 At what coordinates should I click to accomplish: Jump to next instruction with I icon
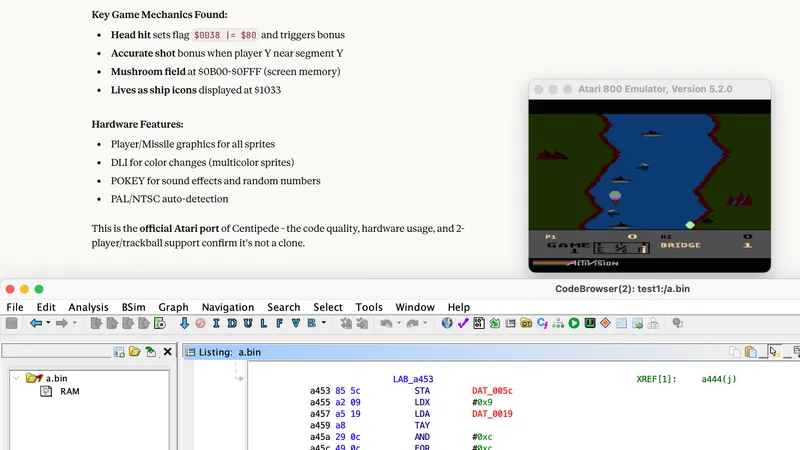(216, 323)
